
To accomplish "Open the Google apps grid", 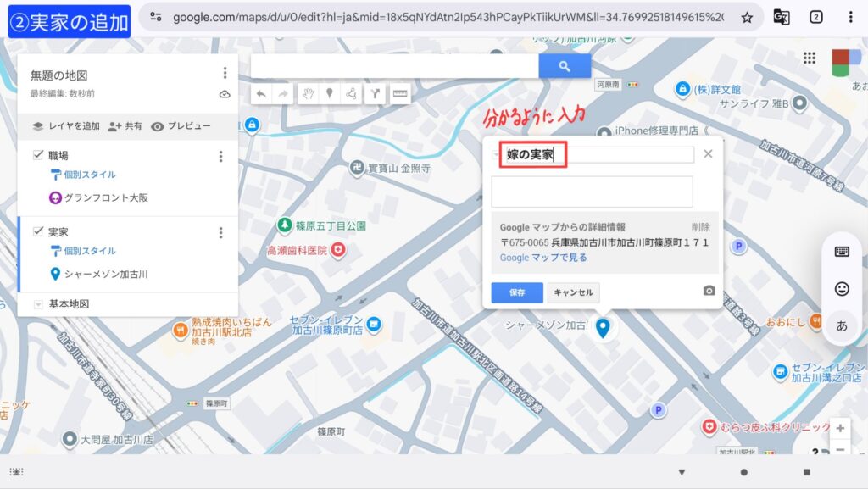I will tap(810, 58).
